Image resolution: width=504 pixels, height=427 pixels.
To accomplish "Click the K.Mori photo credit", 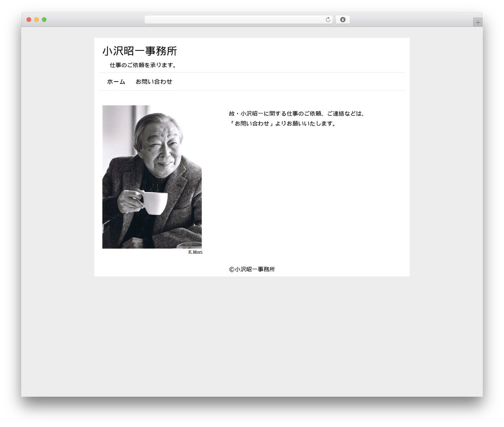I will point(195,252).
